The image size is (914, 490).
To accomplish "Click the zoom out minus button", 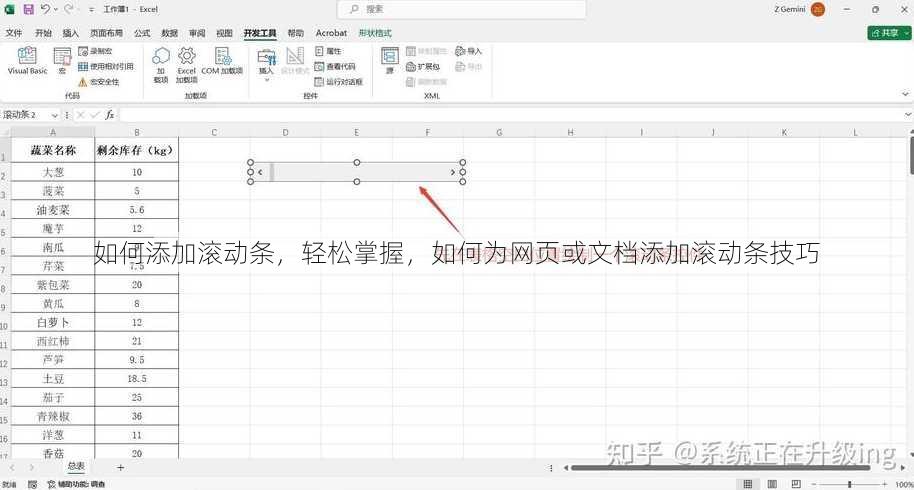I will tap(814, 484).
